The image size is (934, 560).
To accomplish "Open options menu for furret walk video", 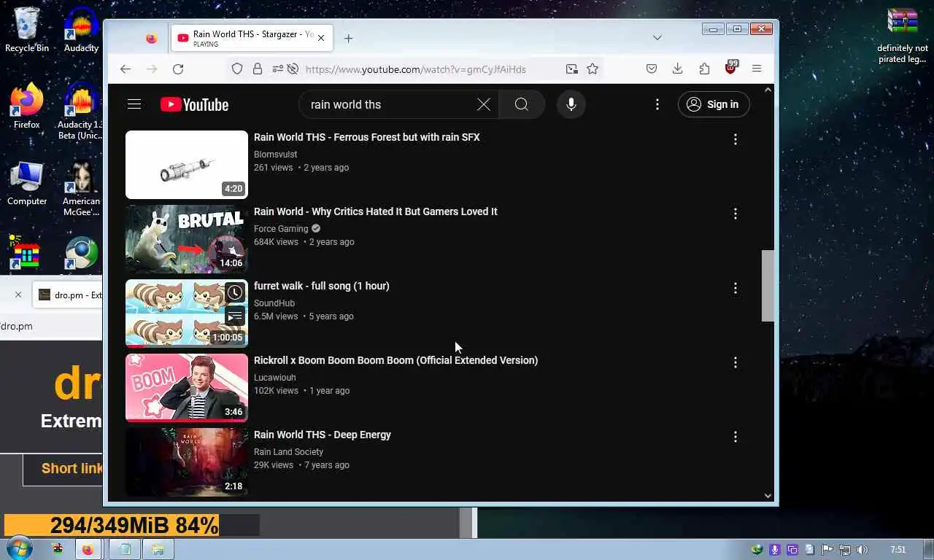I will 736,288.
